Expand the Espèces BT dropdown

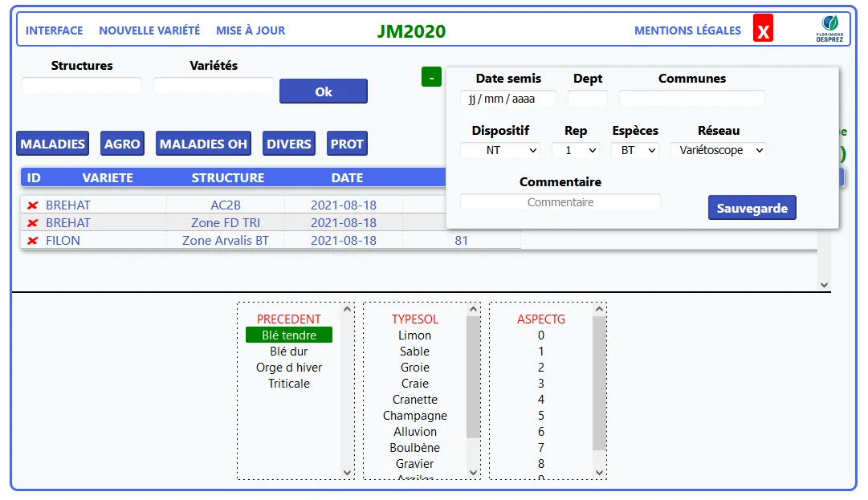(x=634, y=150)
